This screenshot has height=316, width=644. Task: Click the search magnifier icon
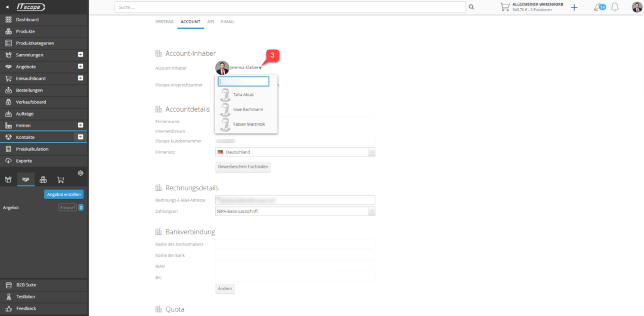[471, 7]
